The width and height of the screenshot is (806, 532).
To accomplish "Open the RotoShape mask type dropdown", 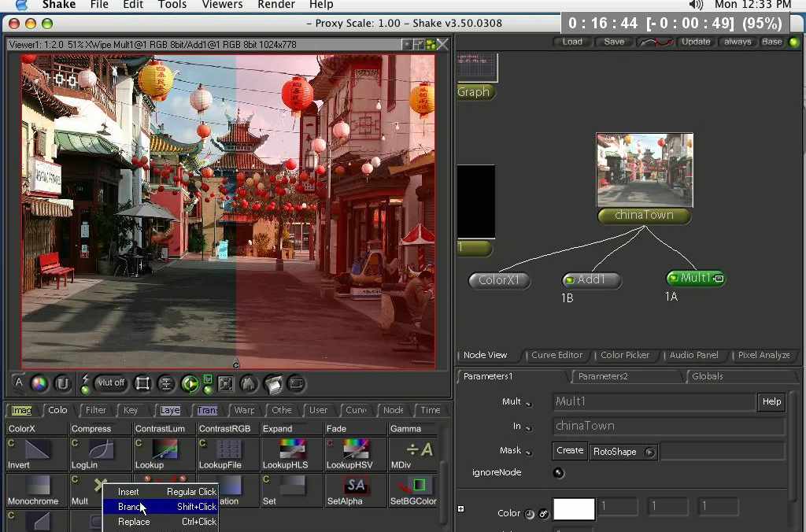I will pos(623,452).
